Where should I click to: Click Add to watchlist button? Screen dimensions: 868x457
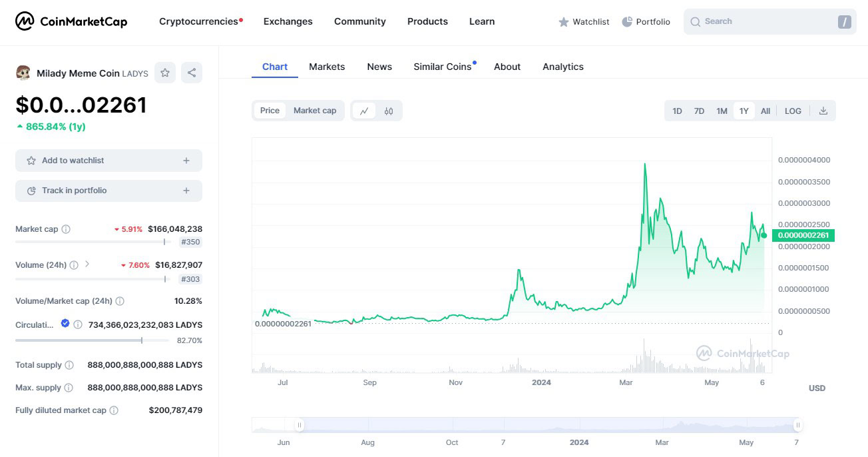click(x=108, y=160)
